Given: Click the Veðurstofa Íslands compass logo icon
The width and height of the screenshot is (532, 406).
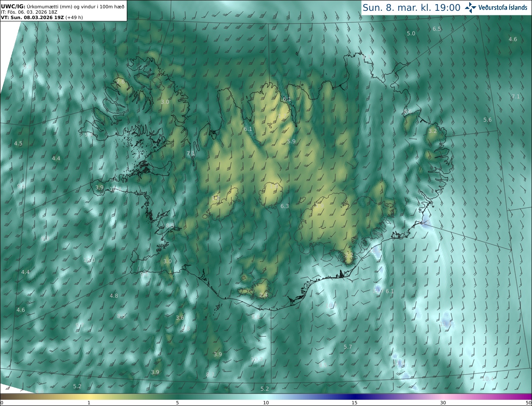Looking at the screenshot, I should [x=470, y=7].
